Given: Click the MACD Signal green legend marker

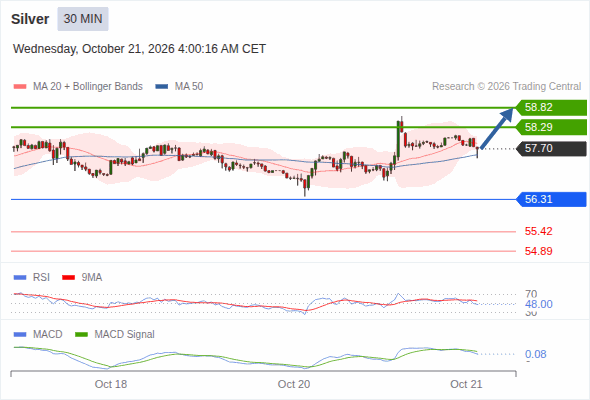Looking at the screenshot, I should 81,335.
